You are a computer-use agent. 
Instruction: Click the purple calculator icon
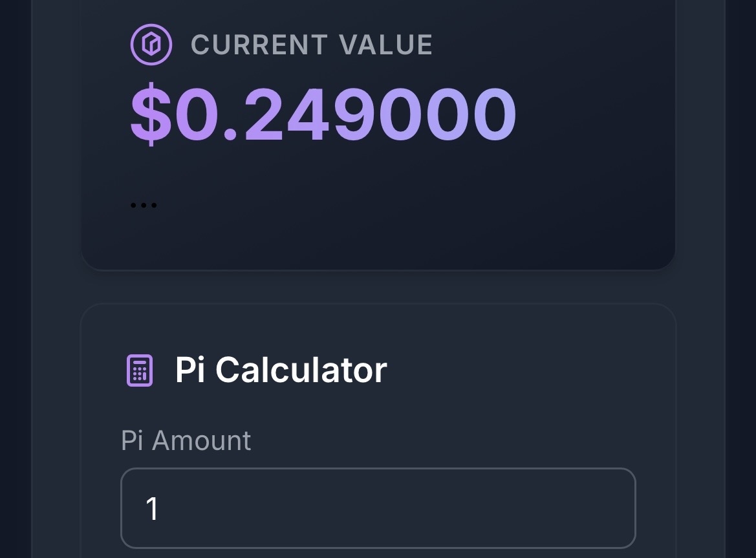click(139, 370)
